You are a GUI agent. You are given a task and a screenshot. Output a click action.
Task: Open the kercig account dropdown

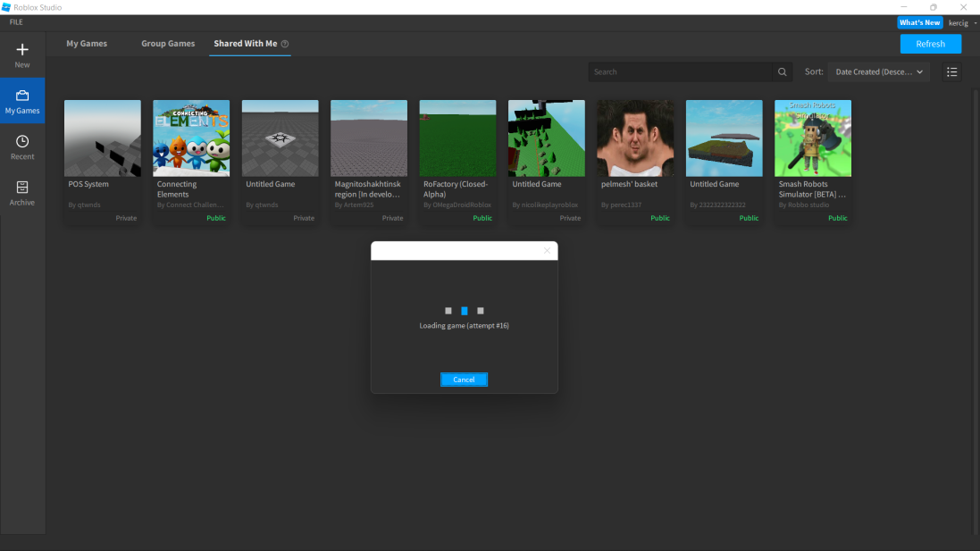tap(959, 22)
